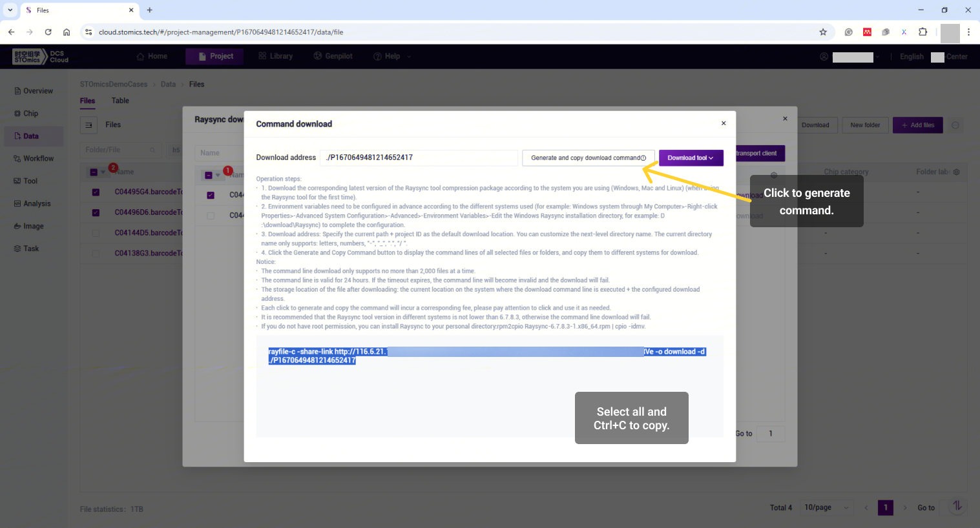Image resolution: width=980 pixels, height=528 pixels.
Task: Open the Project menu item
Action: click(216, 56)
